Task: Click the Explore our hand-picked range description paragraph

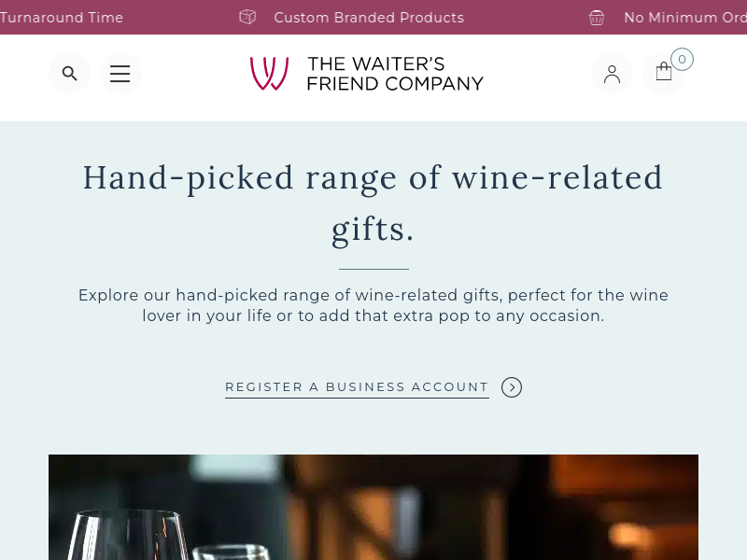Action: (373, 305)
